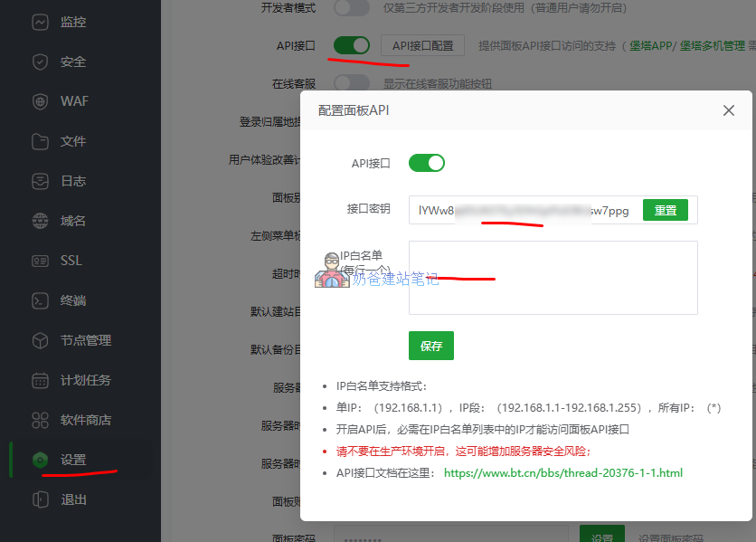756x542 pixels.
Task: Open SSL menu item in sidebar
Action: point(71,261)
